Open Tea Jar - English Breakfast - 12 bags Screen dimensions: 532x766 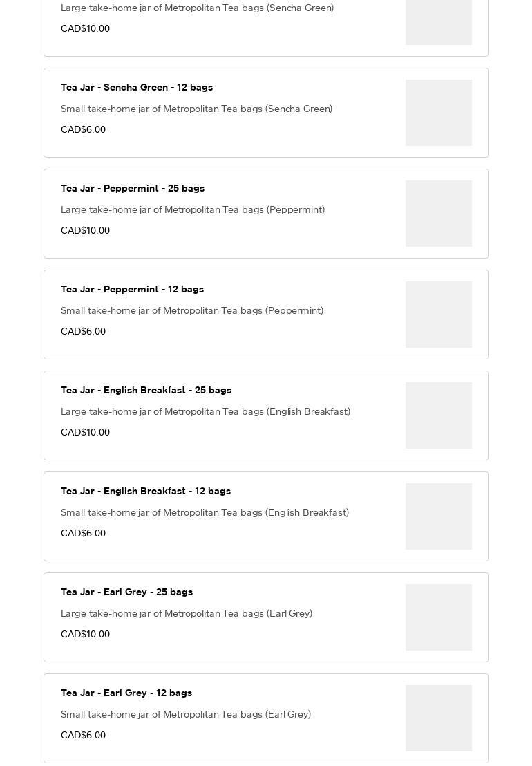[x=266, y=516]
